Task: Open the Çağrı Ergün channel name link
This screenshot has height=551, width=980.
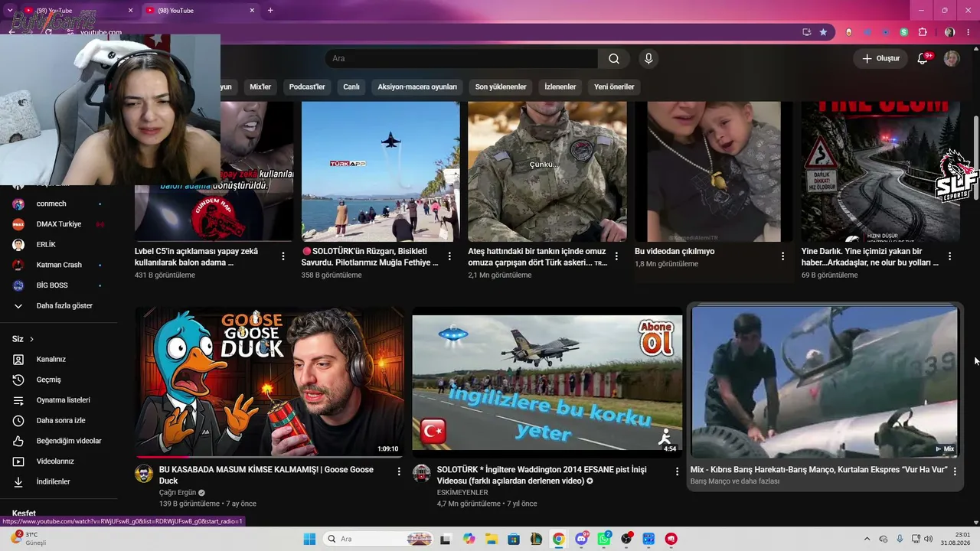Action: tap(178, 493)
